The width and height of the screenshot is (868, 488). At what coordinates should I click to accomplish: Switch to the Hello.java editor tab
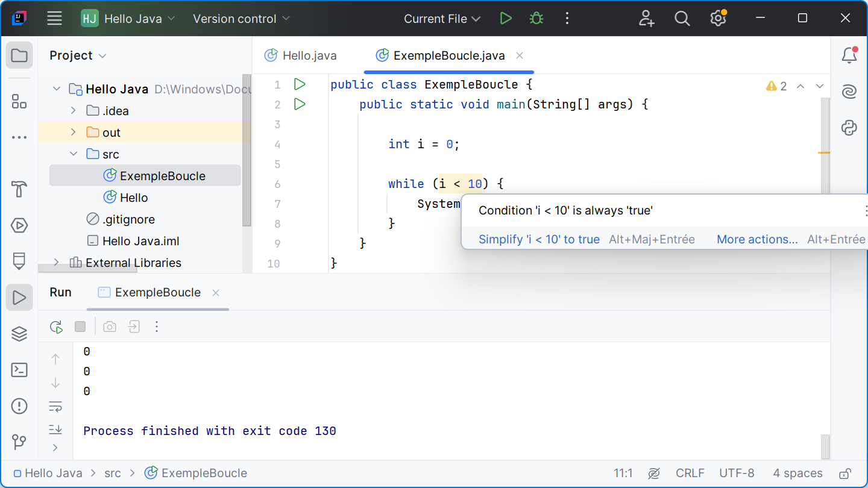pos(301,55)
